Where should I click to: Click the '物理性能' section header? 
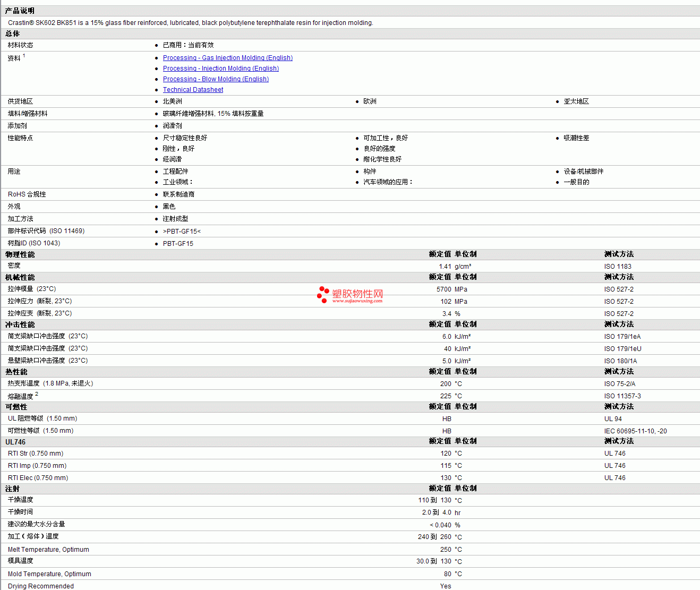20,254
